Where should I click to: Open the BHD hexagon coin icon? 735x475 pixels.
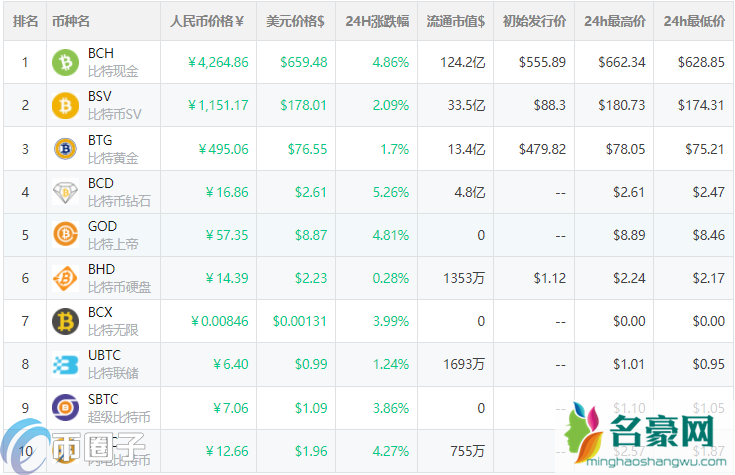pyautogui.click(x=65, y=278)
